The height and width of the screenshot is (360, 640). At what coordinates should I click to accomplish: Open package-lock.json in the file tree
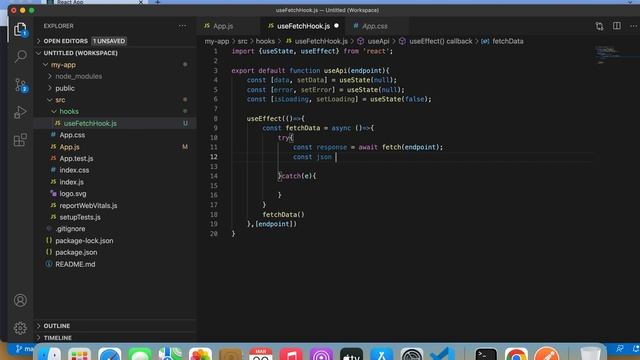(84, 241)
